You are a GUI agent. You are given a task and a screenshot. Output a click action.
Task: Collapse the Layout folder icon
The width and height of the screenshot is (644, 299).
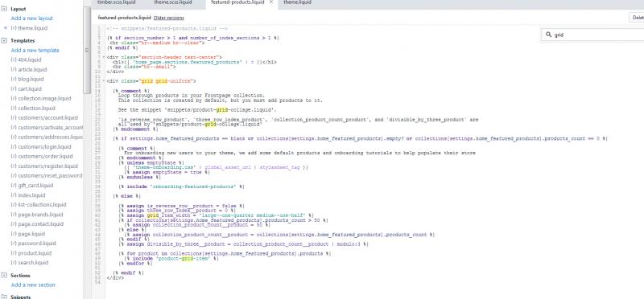(4, 9)
